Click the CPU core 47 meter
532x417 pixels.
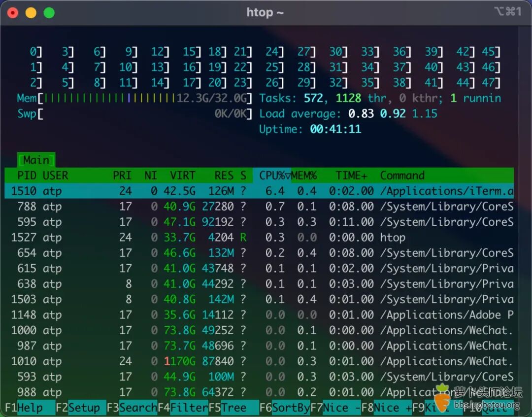[x=491, y=82]
